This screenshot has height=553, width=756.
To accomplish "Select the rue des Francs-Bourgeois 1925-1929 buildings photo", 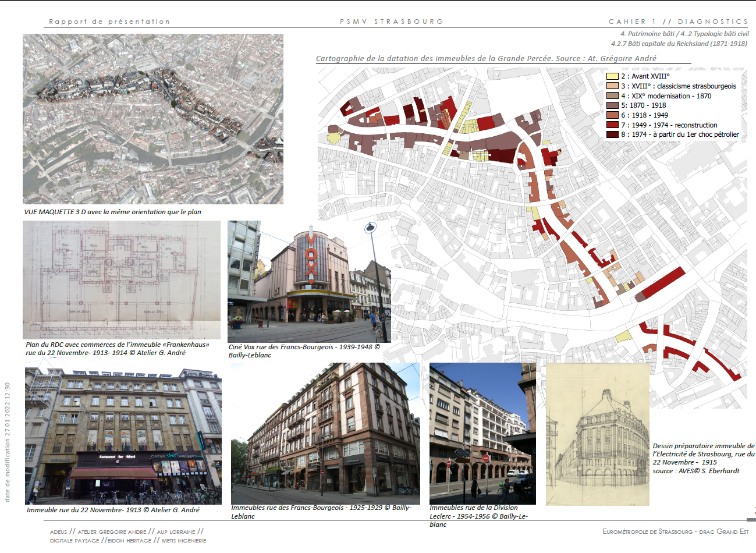I will pyautogui.click(x=325, y=433).
